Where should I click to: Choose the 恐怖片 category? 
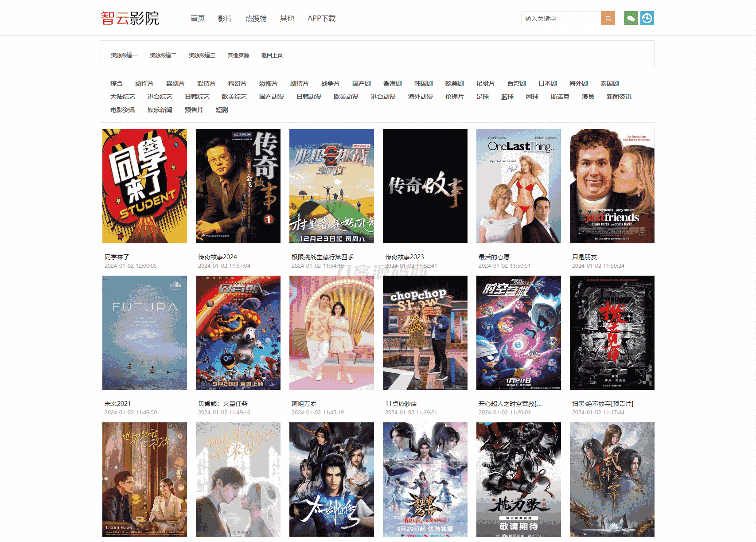coord(269,83)
